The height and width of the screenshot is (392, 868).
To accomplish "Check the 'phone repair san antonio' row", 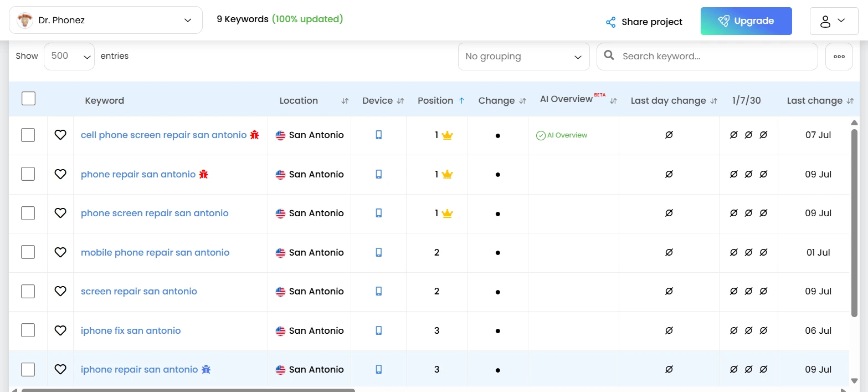I will click(x=28, y=174).
